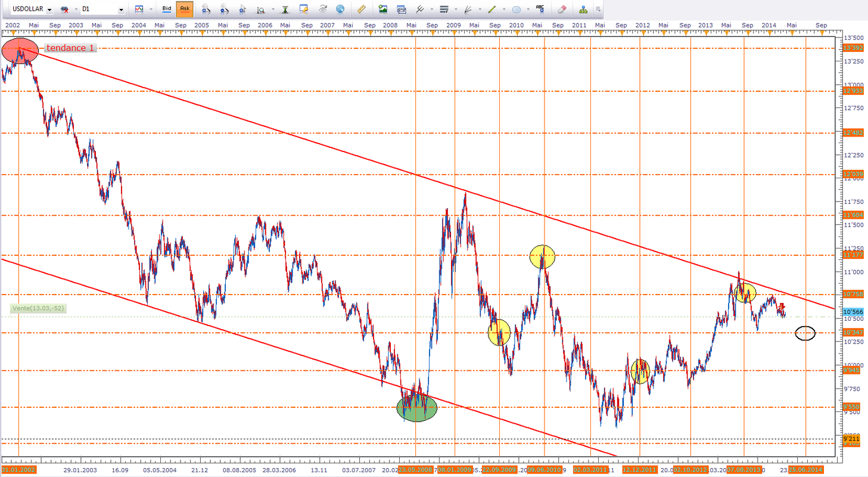Image resolution: width=868 pixels, height=477 pixels.
Task: Expand the range zoom options arrow
Action: point(272,10)
